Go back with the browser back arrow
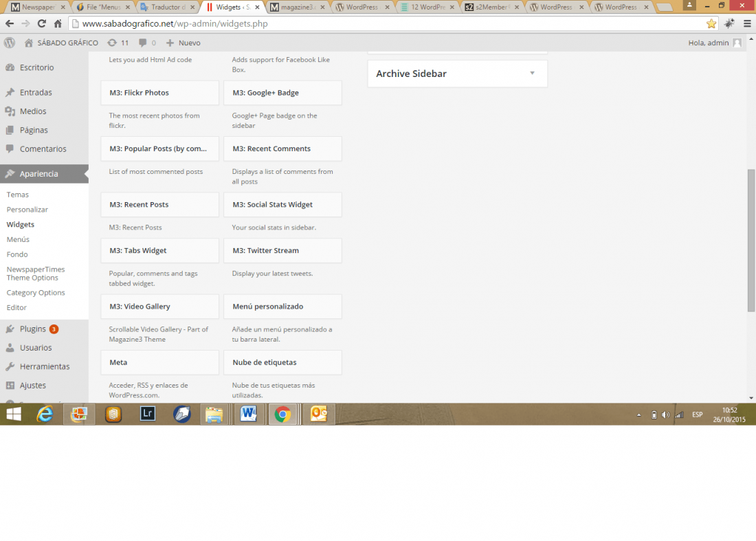Viewport: 756px width, 541px height. (10, 23)
